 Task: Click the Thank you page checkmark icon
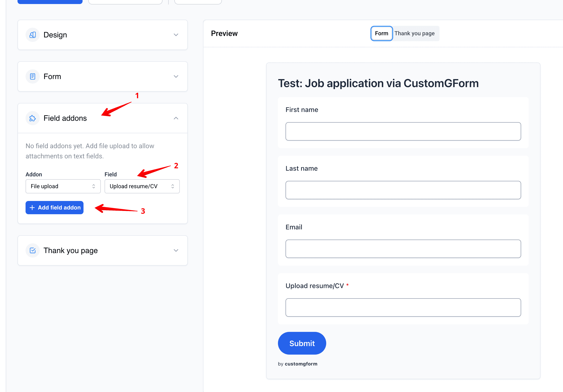tap(33, 250)
